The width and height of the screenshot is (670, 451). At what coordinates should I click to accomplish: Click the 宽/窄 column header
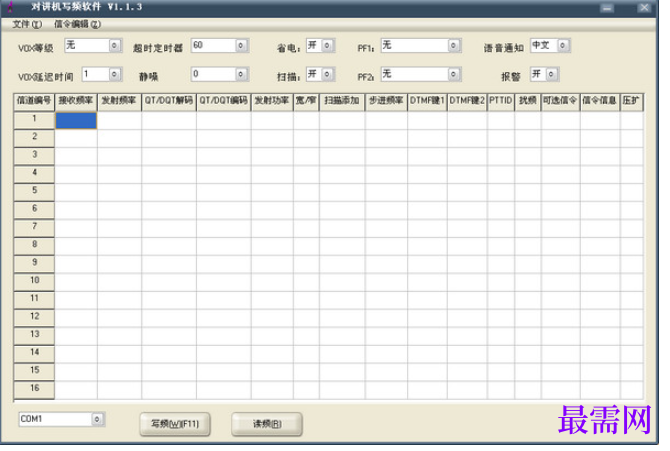(306, 101)
